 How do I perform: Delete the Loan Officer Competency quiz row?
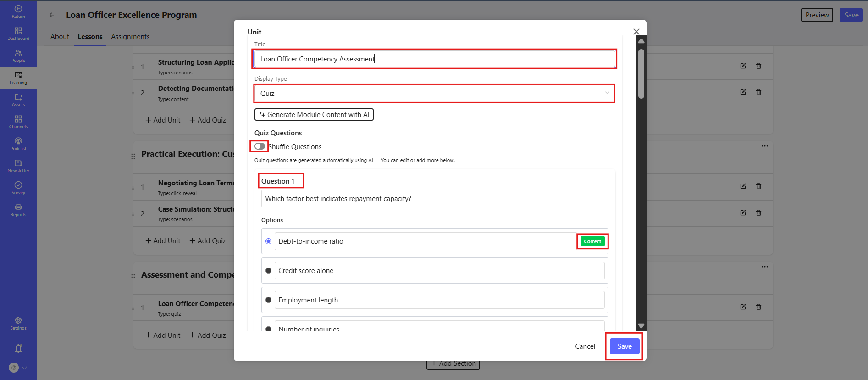coord(758,307)
